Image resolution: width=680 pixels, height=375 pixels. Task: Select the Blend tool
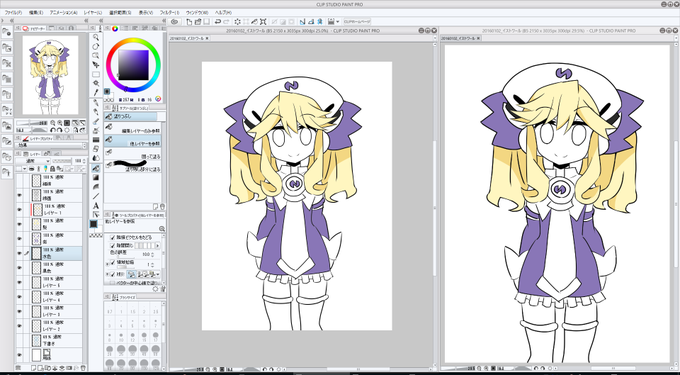coord(95,158)
